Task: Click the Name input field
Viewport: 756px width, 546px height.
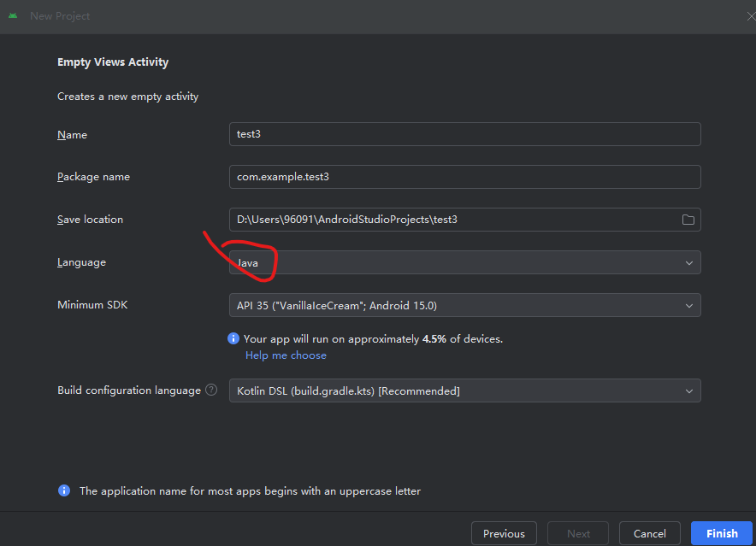Action: [x=464, y=134]
